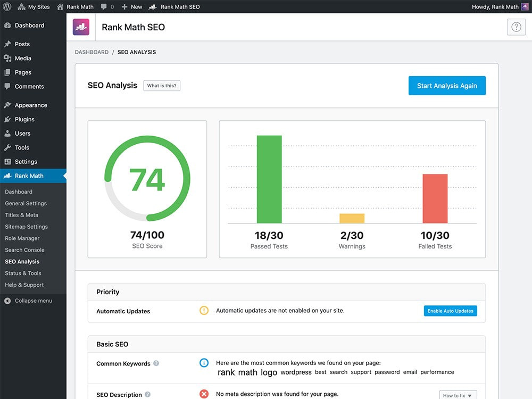Viewport: 532px width, 399px height.
Task: Click SEO Description help icon
Action: point(147,394)
